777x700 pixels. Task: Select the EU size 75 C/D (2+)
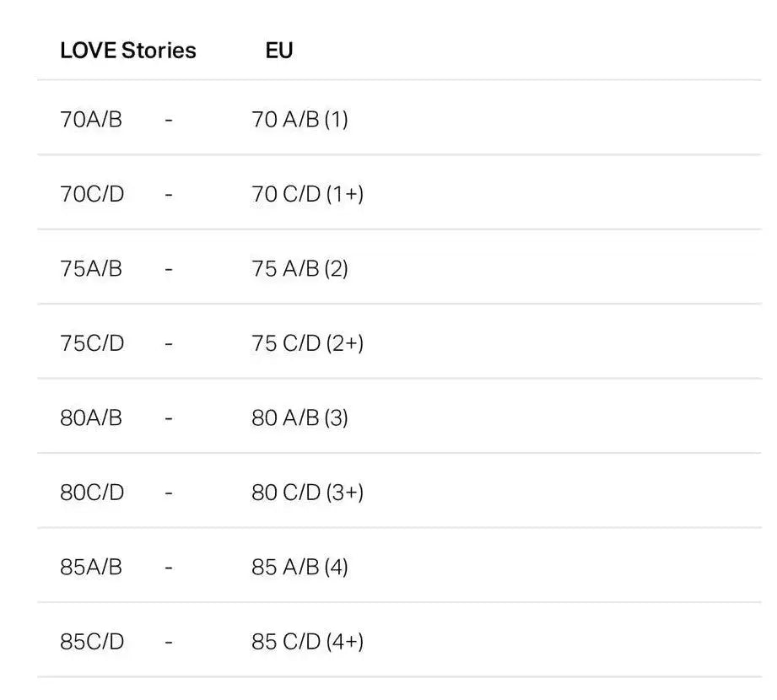(307, 343)
